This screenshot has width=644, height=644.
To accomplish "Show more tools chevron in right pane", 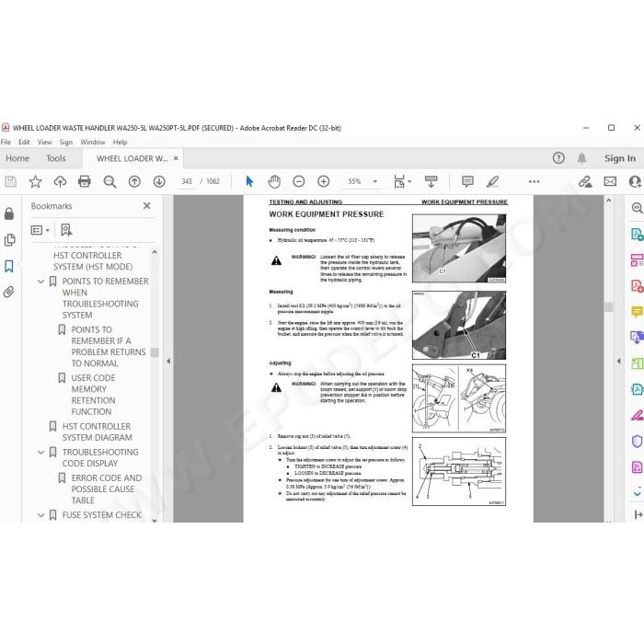I will click(x=637, y=493).
